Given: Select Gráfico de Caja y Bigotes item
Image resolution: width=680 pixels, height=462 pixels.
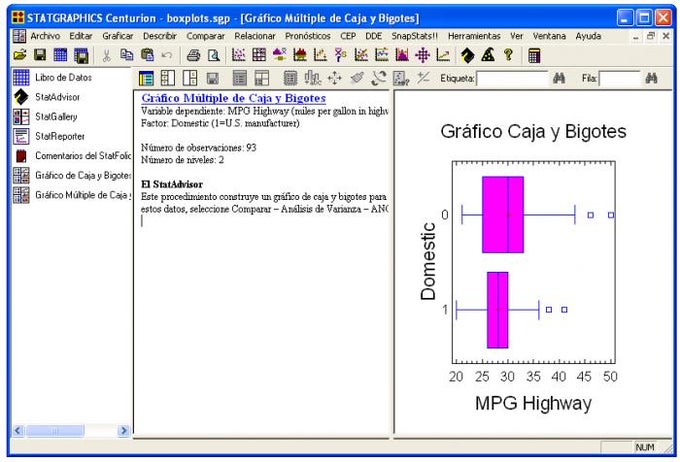Looking at the screenshot, I should 83,175.
